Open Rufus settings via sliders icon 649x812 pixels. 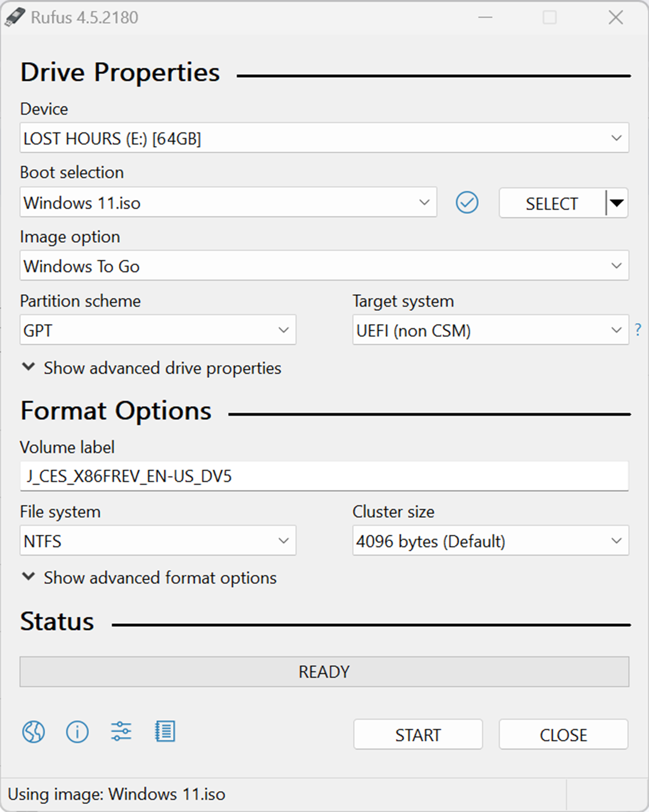tap(121, 731)
